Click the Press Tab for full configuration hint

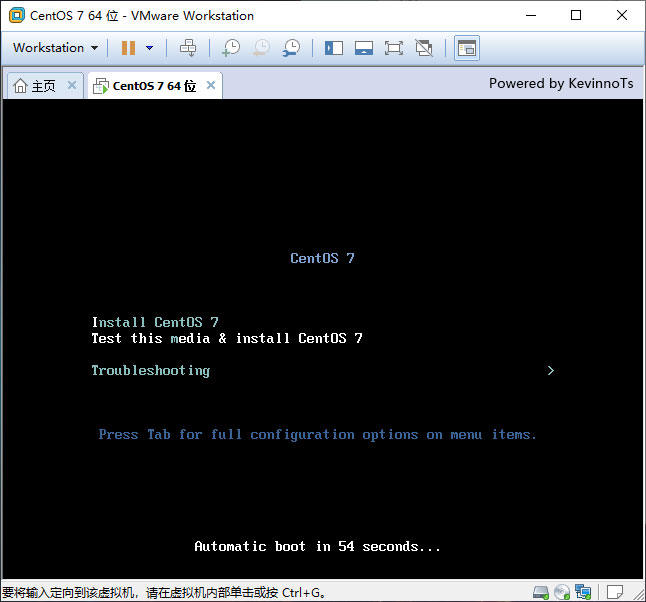317,435
